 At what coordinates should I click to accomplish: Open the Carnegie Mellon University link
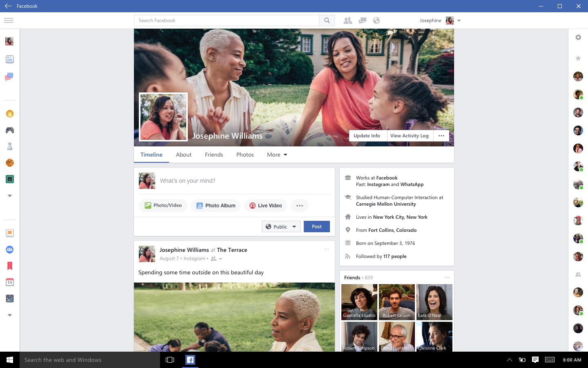(x=386, y=204)
